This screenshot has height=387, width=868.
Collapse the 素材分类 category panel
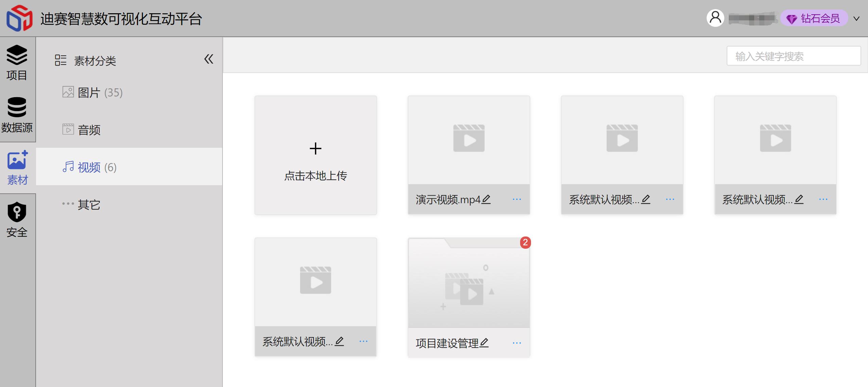[209, 59]
